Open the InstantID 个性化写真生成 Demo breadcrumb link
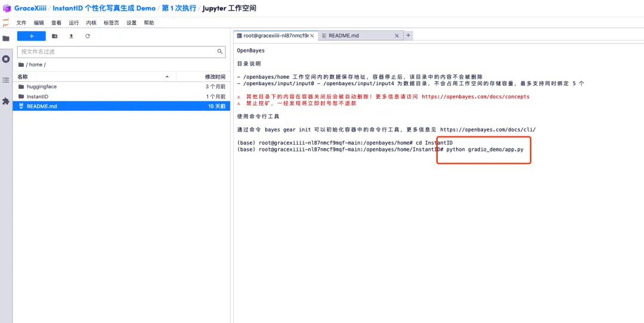 pos(104,8)
